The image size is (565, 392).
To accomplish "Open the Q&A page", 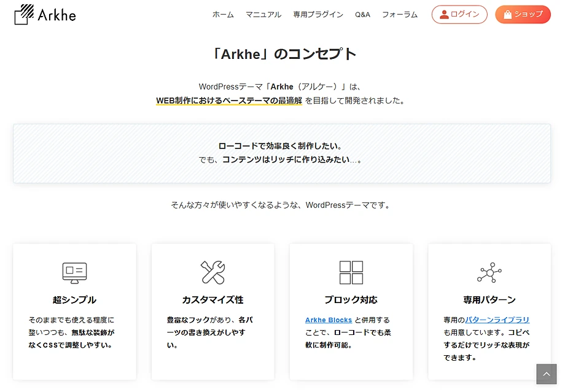I will (362, 15).
